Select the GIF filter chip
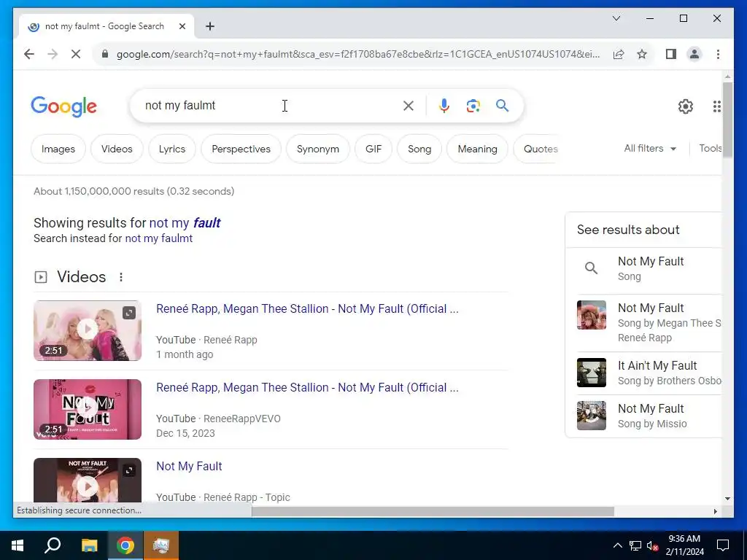The image size is (747, 560). pos(373,149)
